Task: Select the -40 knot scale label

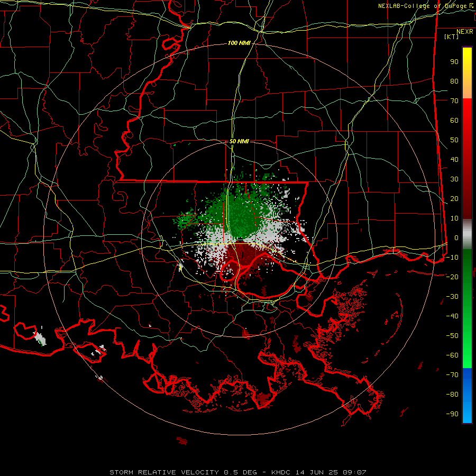Action: (x=452, y=316)
